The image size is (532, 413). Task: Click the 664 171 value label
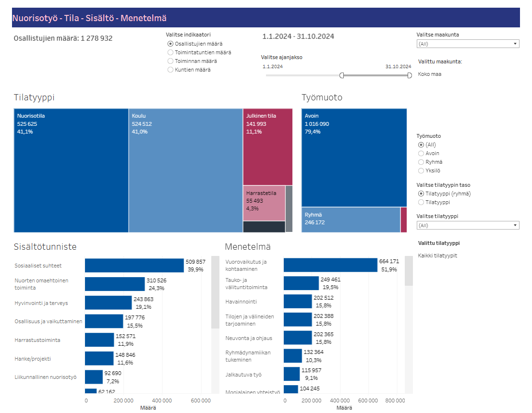[x=389, y=261]
